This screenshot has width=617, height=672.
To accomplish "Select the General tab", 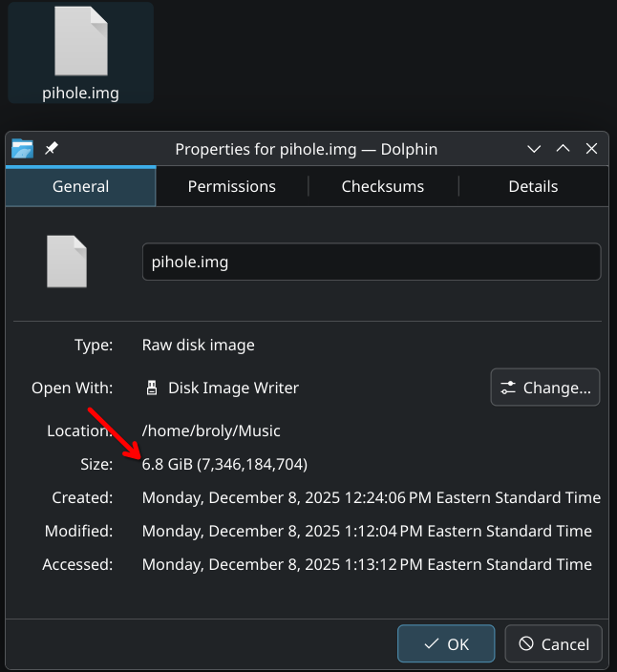I will point(80,187).
